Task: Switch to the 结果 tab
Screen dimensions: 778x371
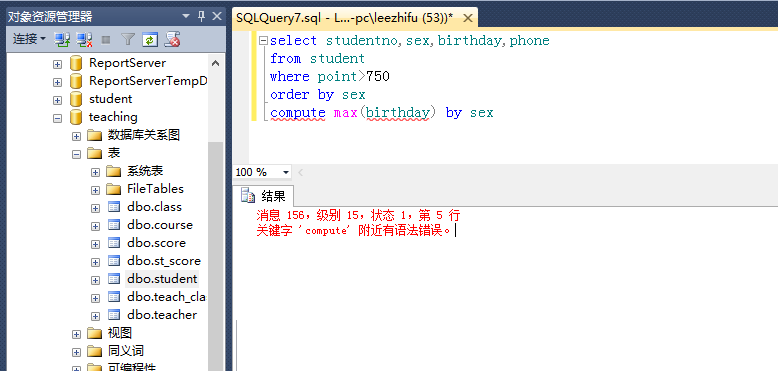Action: coord(263,196)
